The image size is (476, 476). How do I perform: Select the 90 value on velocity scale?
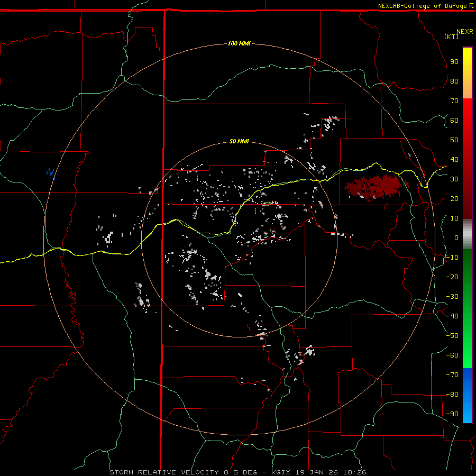coord(454,62)
